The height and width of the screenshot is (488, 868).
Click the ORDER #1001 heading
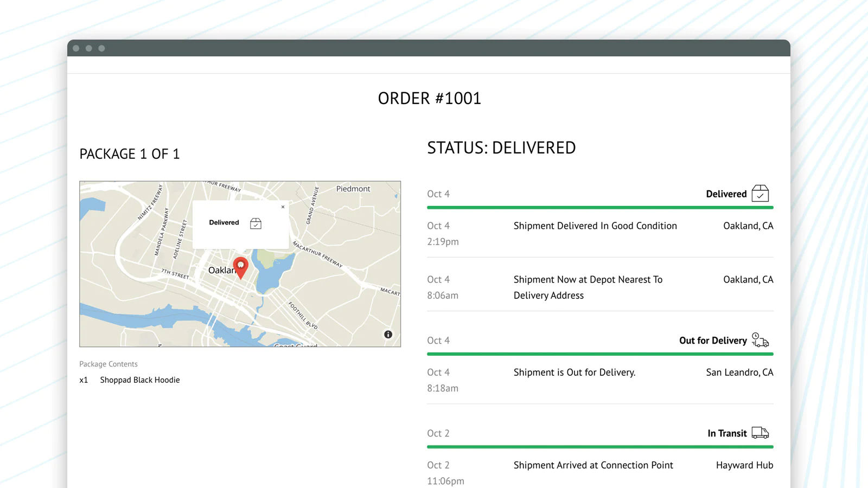(x=429, y=99)
